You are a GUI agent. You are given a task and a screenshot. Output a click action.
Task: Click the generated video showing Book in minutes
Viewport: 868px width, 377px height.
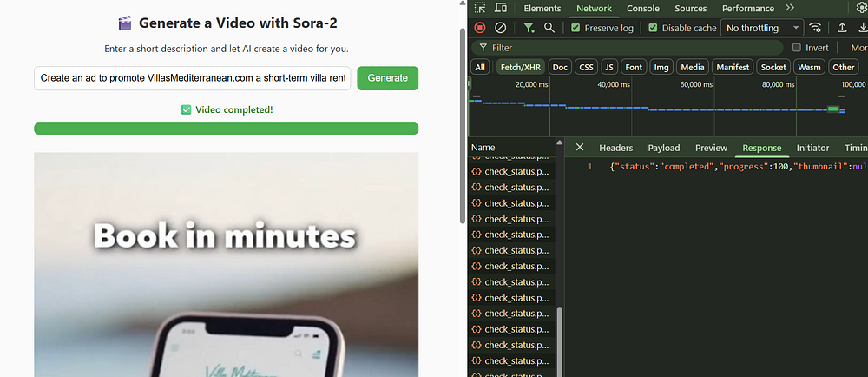pos(226,265)
